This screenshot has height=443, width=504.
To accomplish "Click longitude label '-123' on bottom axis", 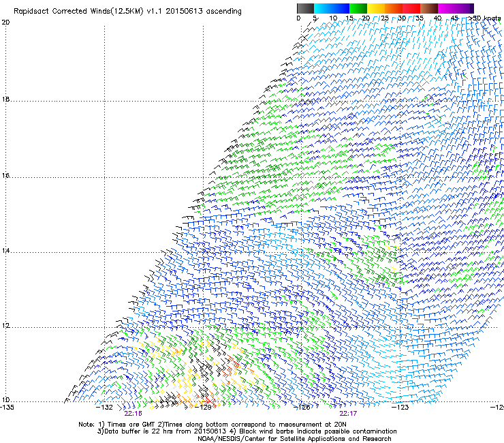I will coord(400,408).
